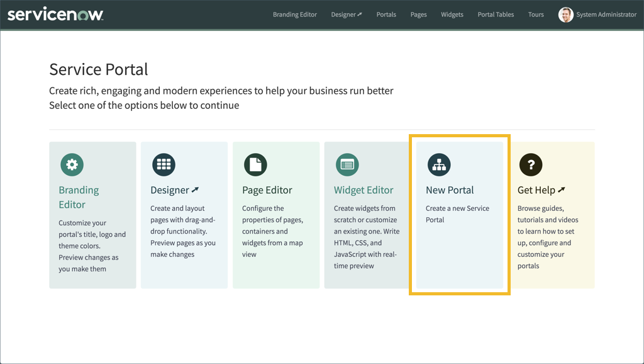Click the Branding Editor gear icon
Screen dimensions: 644x364
point(72,164)
